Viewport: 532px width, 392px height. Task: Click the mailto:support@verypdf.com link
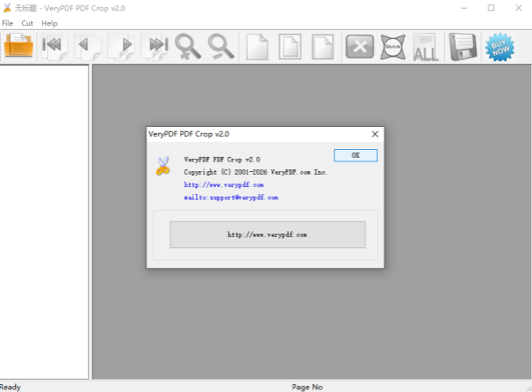coord(231,197)
